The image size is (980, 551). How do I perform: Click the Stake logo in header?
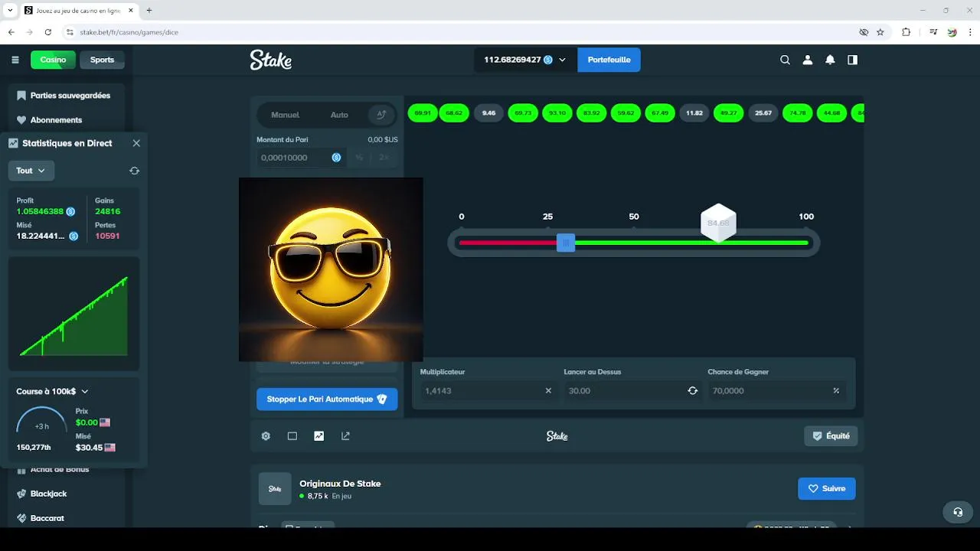point(271,60)
